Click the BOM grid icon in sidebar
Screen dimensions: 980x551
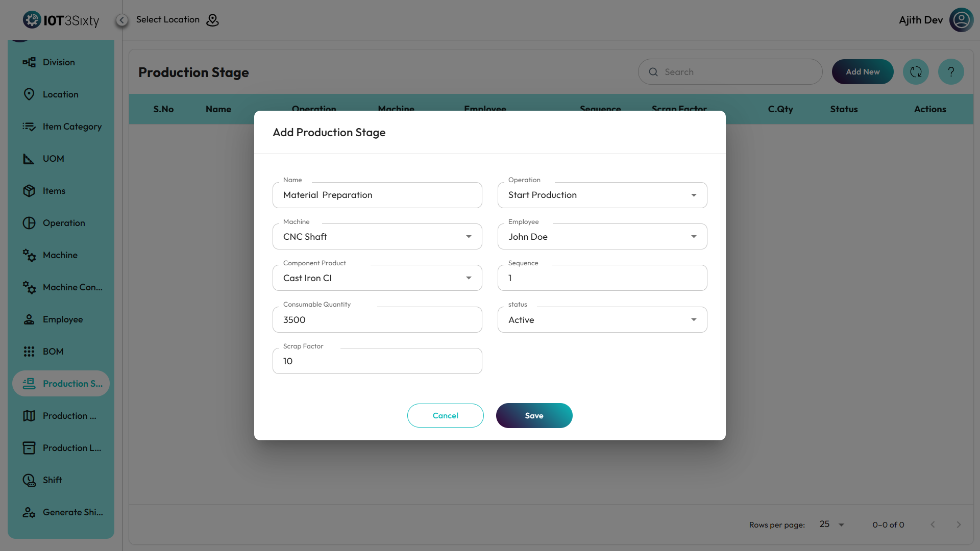[x=29, y=352]
